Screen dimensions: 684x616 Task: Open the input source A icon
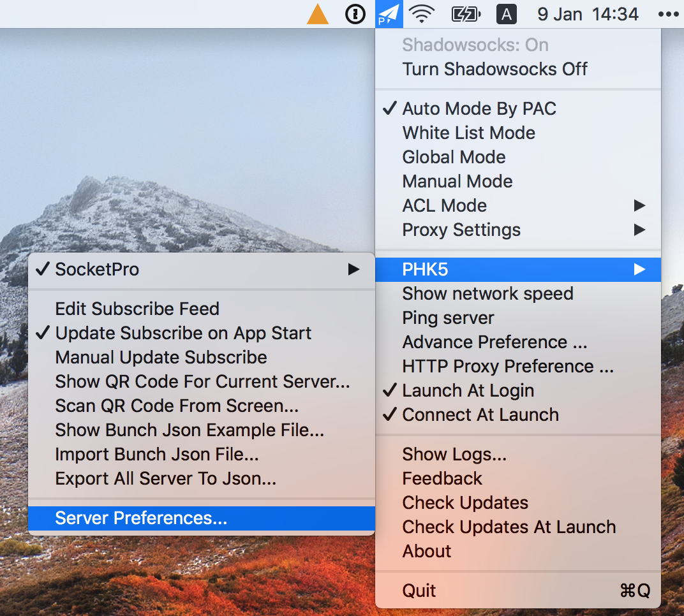(x=507, y=15)
